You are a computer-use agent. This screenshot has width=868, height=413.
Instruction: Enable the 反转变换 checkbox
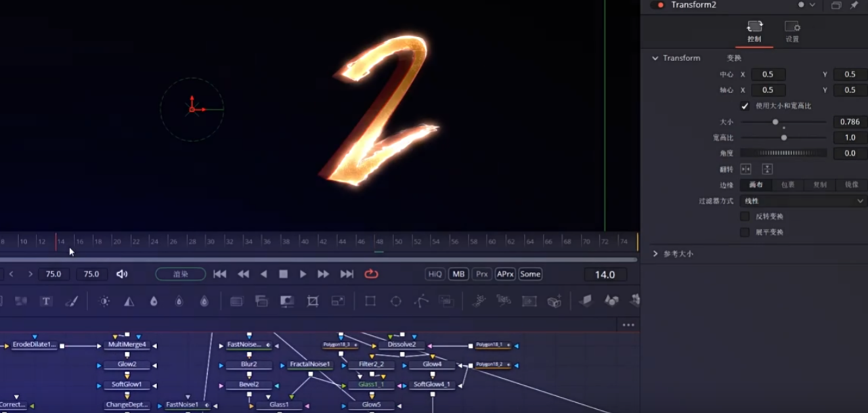click(745, 217)
